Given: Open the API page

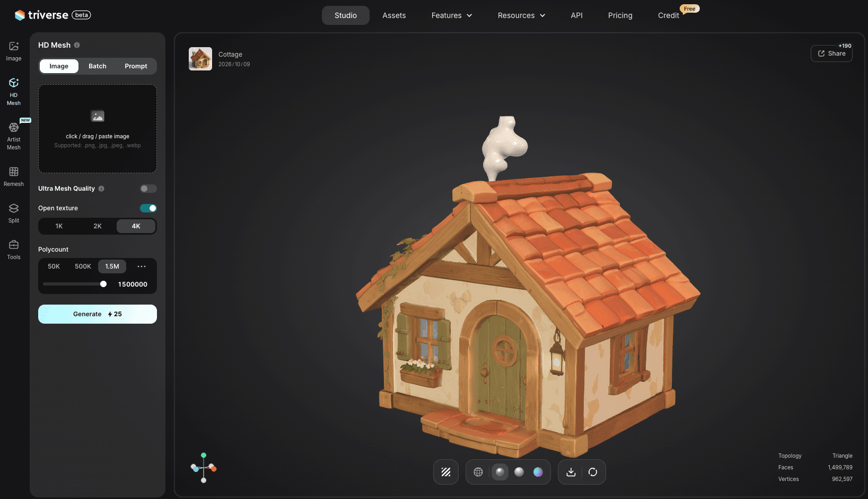Looking at the screenshot, I should tap(576, 15).
